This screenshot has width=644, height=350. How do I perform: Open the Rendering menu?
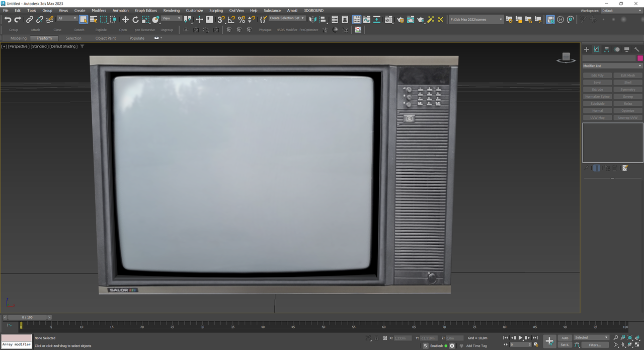click(171, 11)
